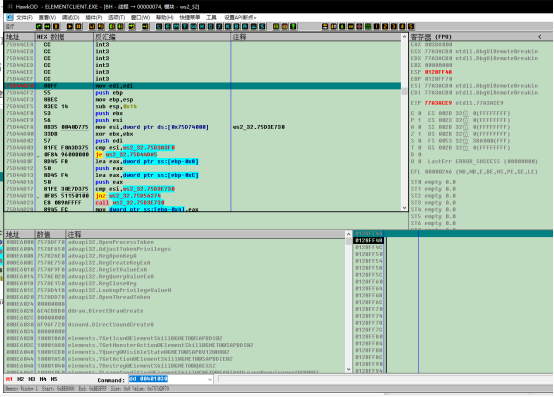
Task: Click the Pause execution toolbar icon
Action: click(x=78, y=26)
